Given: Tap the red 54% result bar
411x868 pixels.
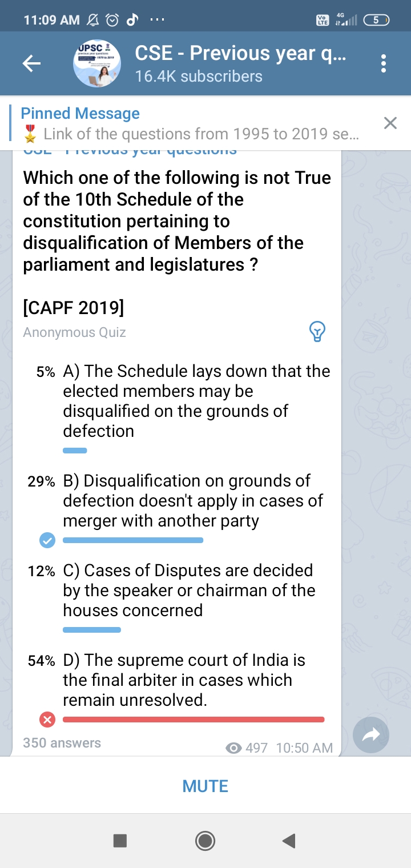Looking at the screenshot, I should coord(194,720).
